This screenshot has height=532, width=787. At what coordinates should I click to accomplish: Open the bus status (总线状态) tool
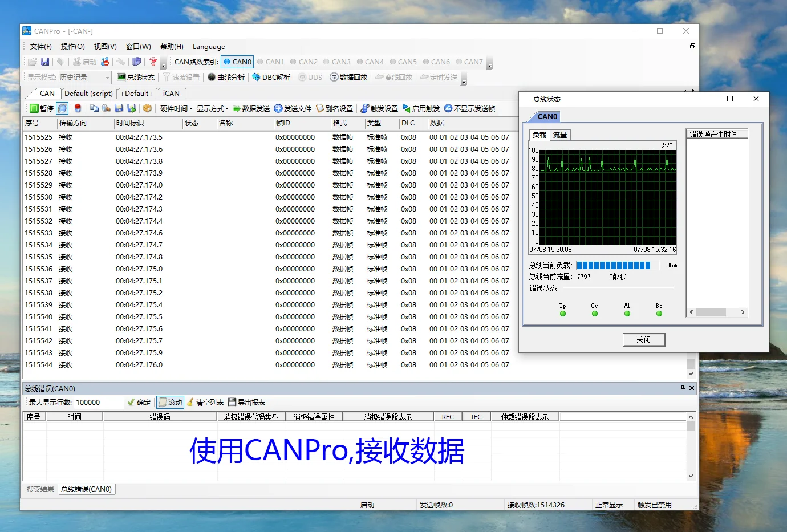point(136,77)
